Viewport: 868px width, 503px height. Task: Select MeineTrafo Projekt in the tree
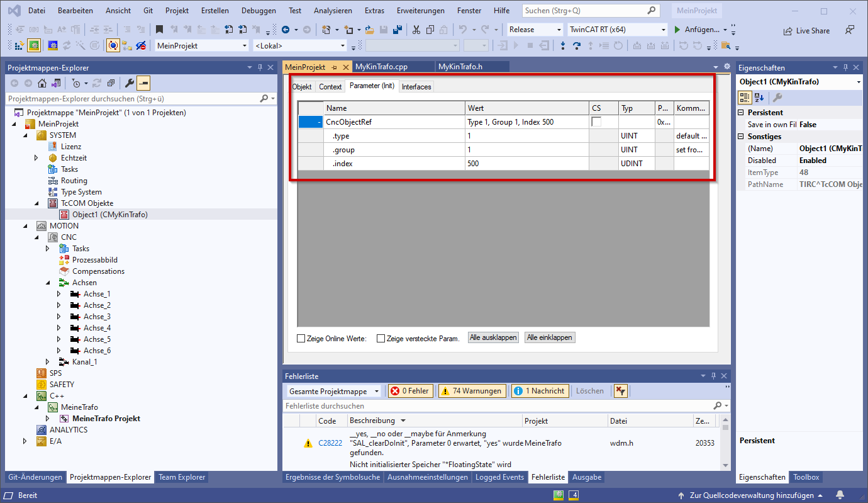(x=106, y=419)
